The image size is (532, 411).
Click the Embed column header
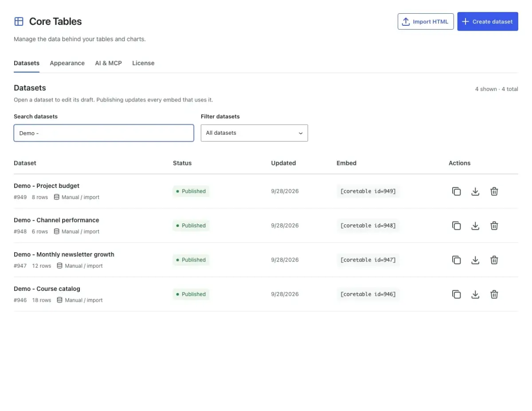click(347, 163)
